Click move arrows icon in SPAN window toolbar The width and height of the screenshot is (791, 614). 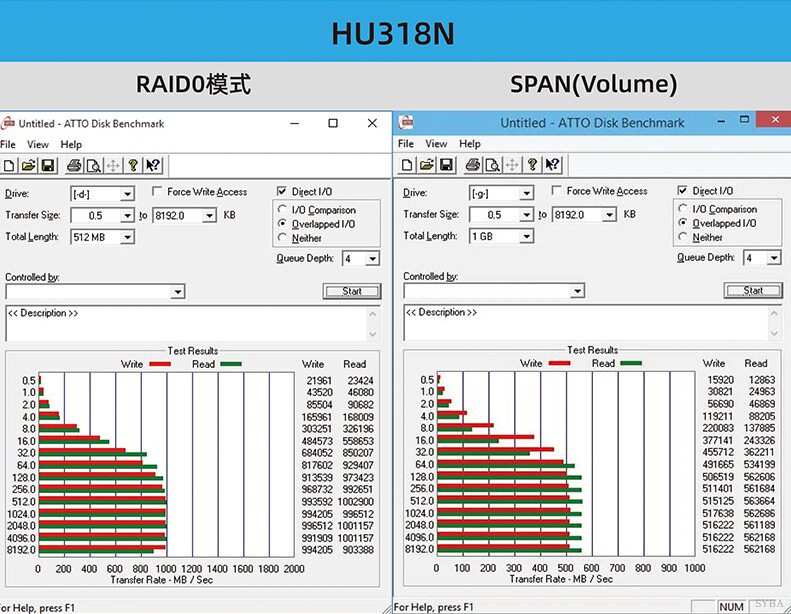pyautogui.click(x=513, y=164)
